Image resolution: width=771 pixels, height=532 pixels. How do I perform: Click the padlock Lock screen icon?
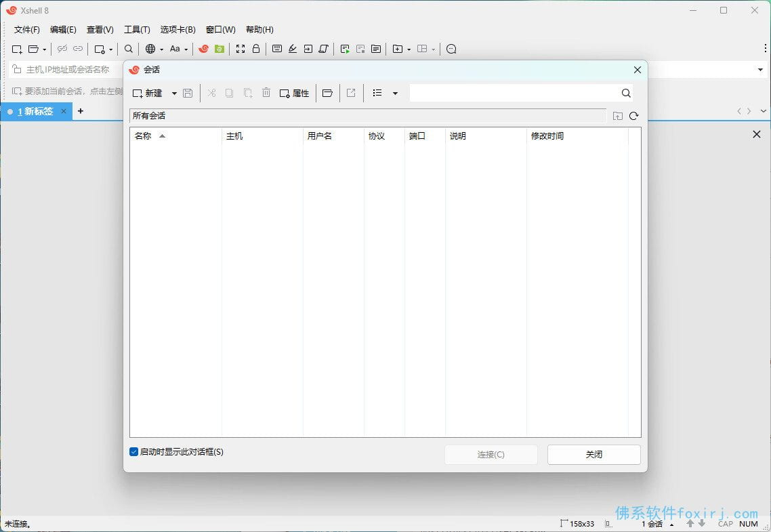point(256,49)
